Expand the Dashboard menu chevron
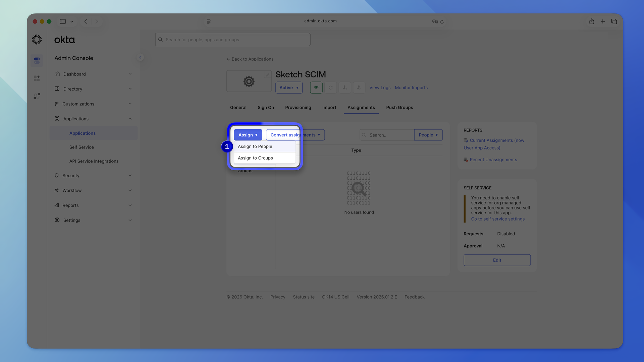Screen dimensions: 644x362 [130, 74]
